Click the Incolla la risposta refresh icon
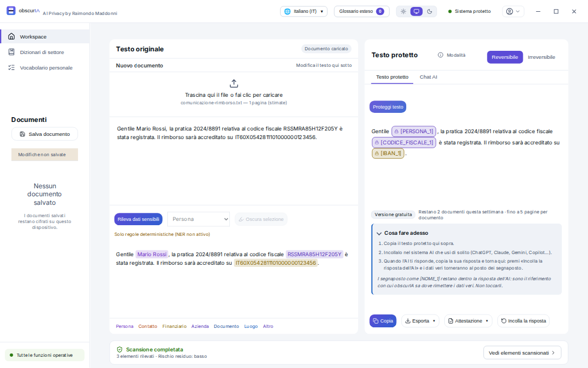Screen dimensions: 588x368 pyautogui.click(x=504, y=321)
